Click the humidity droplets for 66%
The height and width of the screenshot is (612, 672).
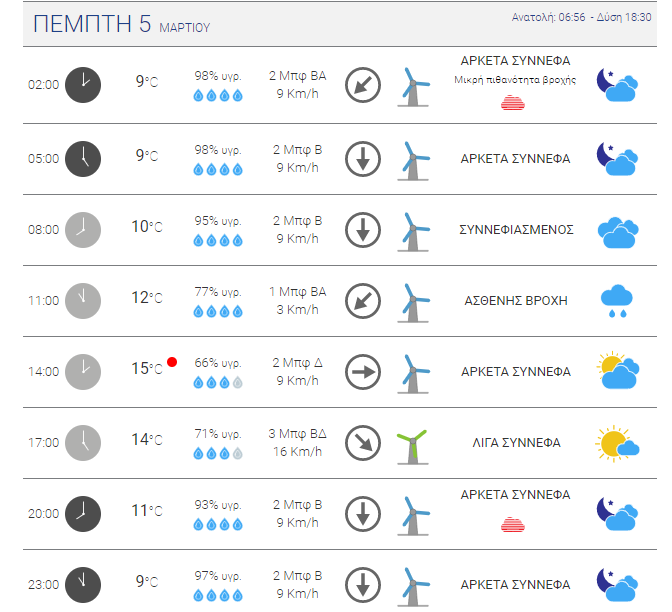pos(218,382)
